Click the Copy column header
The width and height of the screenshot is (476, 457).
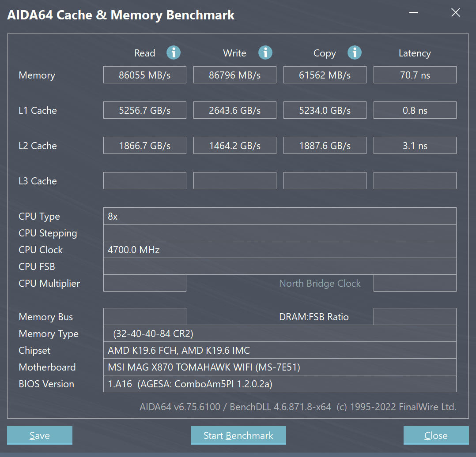[325, 54]
